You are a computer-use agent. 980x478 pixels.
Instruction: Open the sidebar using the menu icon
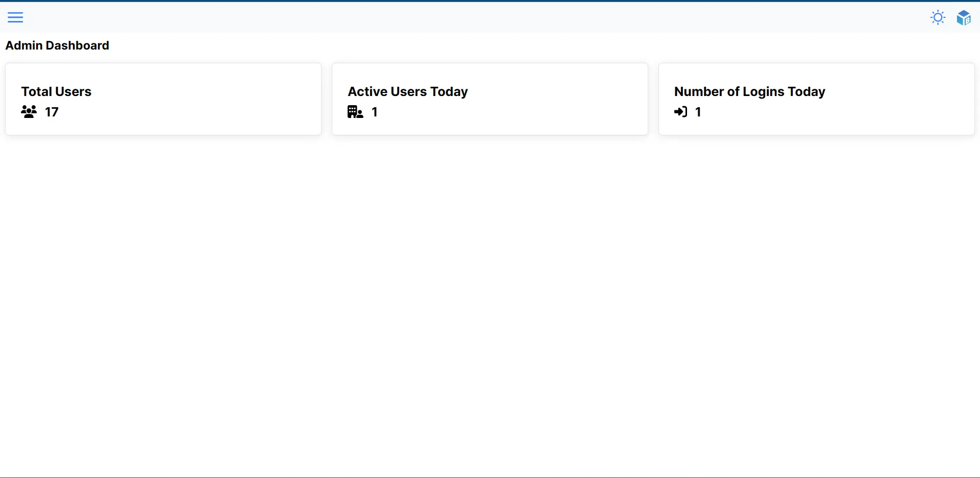pyautogui.click(x=15, y=17)
